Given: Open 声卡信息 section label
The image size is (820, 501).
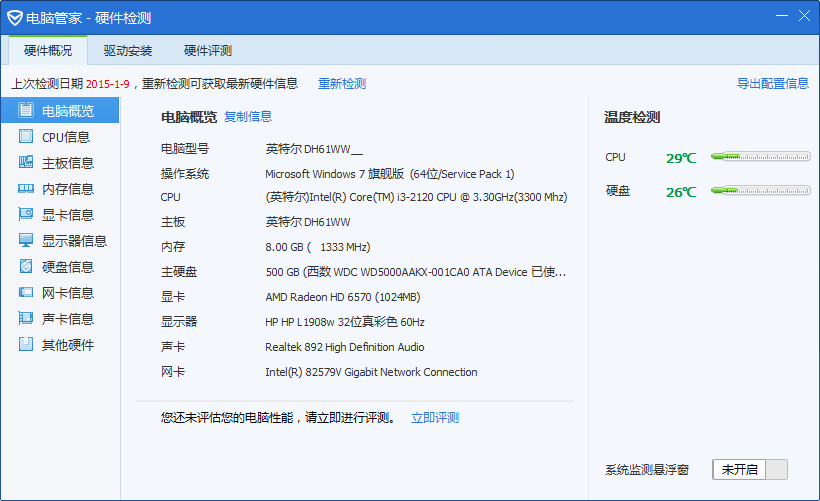Looking at the screenshot, I should tap(68, 319).
